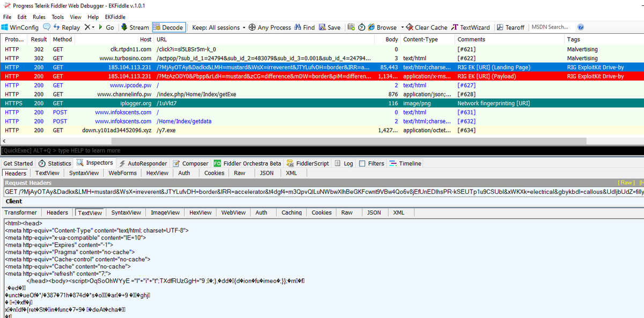
Task: Open the Edit menu
Action: 22,17
